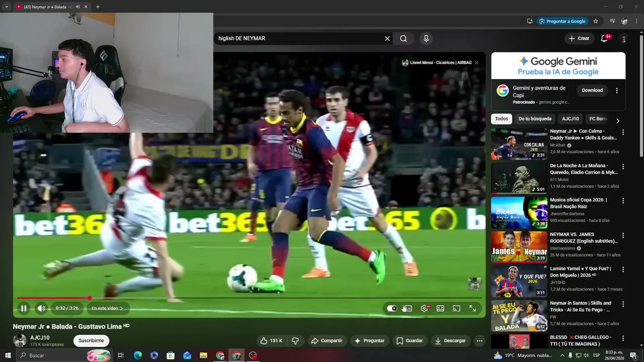The height and width of the screenshot is (362, 644).
Task: Open 'Neymar Jr Con Calma' video thumbnail
Action: click(519, 144)
